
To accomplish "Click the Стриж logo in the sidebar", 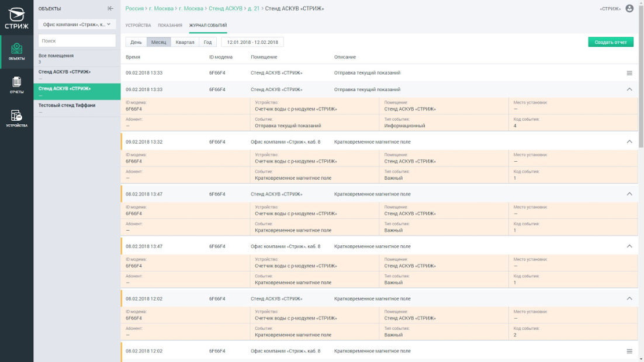I will 16,18.
